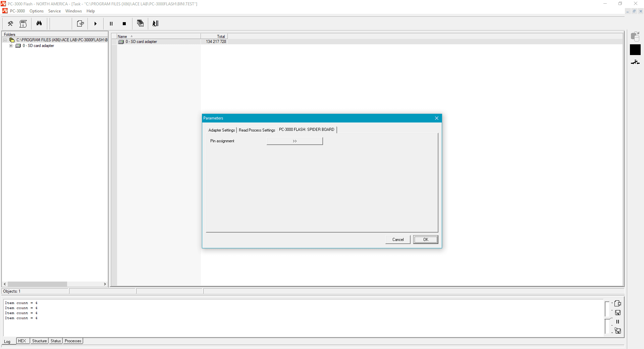
Task: Switch to the Read Process Settings tab
Action: click(257, 130)
